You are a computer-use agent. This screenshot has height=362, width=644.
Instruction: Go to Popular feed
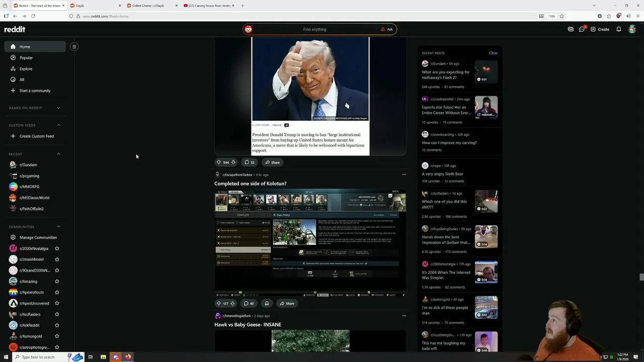[x=35, y=58]
